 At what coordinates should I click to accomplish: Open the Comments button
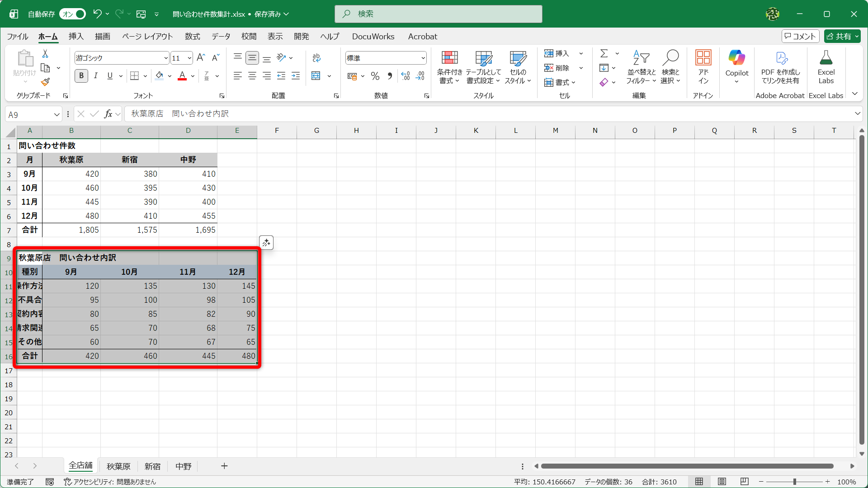coord(800,37)
